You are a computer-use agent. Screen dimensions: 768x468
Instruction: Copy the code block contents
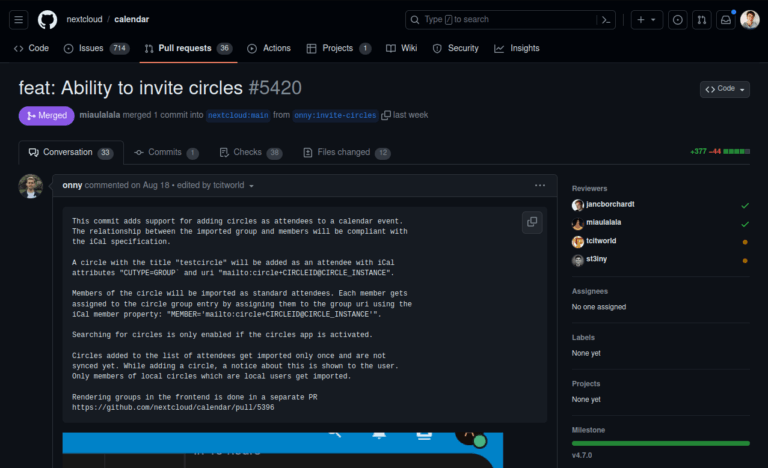point(532,222)
